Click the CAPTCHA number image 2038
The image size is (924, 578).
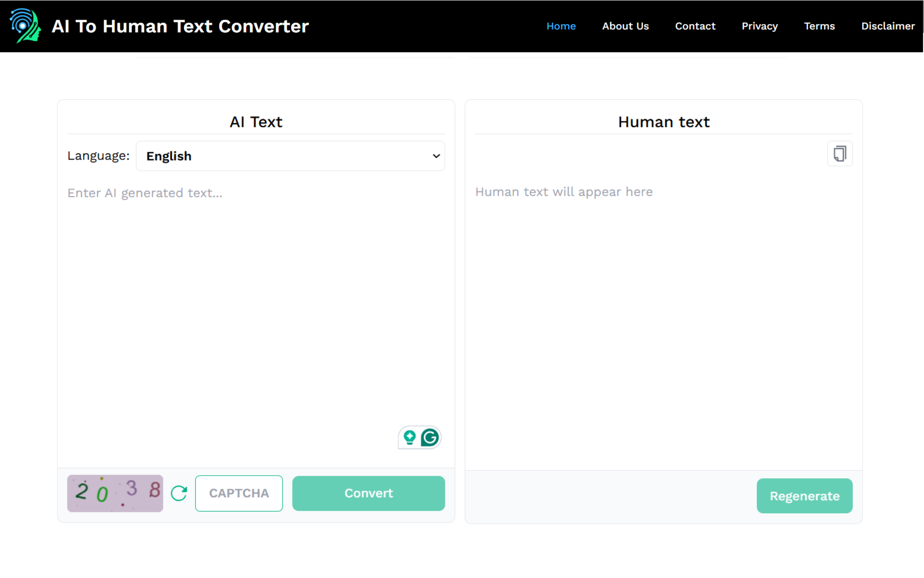(x=115, y=493)
